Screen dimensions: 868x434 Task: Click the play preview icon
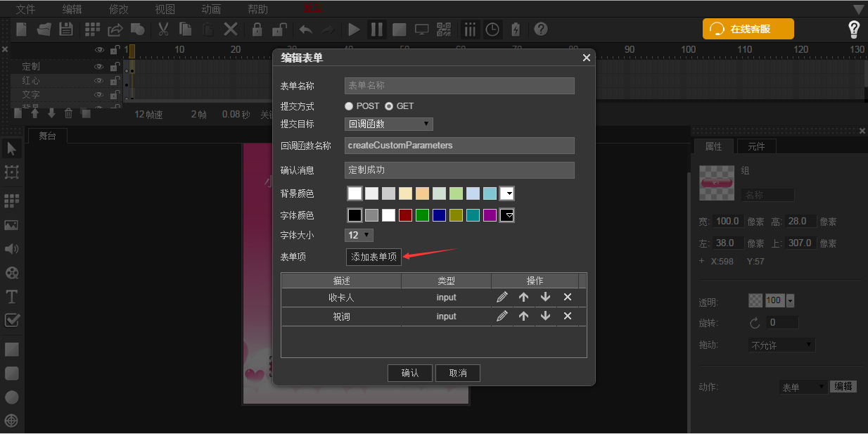click(x=354, y=30)
